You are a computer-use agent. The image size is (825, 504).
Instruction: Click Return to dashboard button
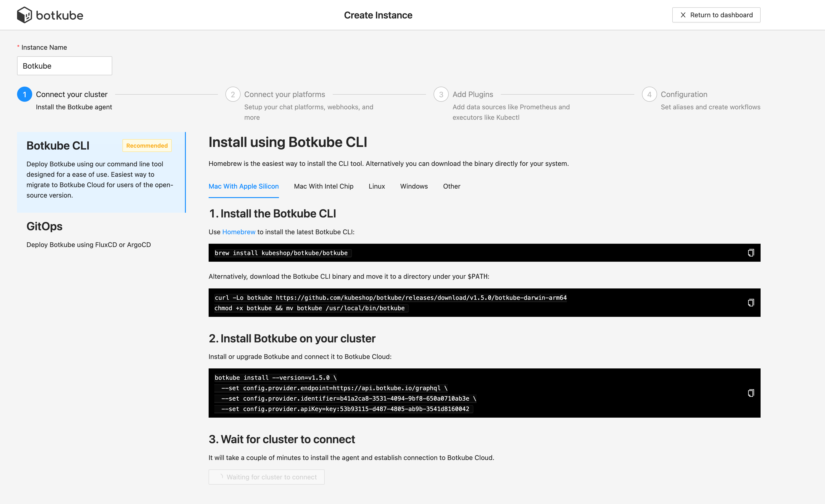716,14
